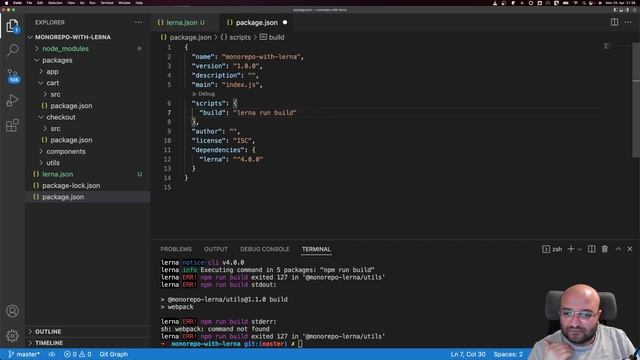Click unsaved dot on package.json tab
Screen dimensions: 640x360
[x=285, y=22]
